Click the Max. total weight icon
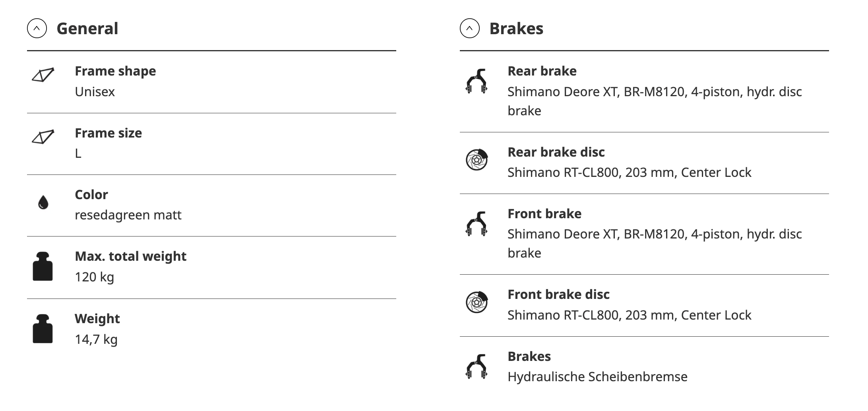The width and height of the screenshot is (868, 411). tap(43, 266)
